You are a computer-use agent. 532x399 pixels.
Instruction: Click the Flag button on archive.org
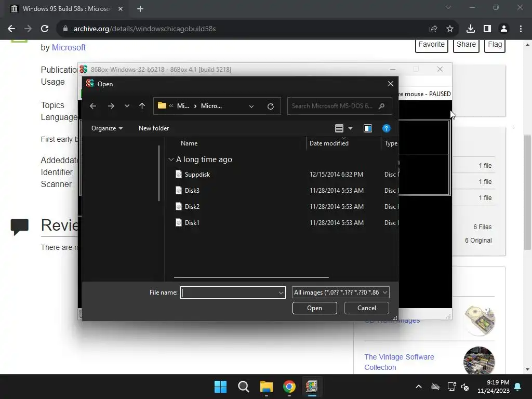(495, 45)
